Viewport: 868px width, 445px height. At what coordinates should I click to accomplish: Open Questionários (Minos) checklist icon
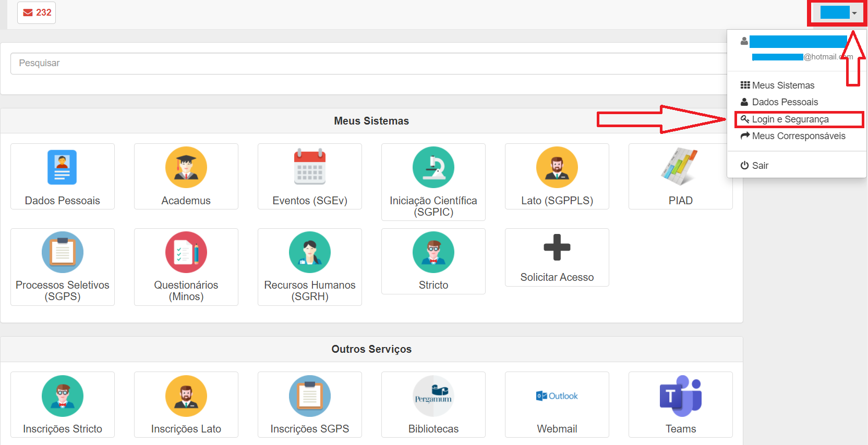click(186, 252)
